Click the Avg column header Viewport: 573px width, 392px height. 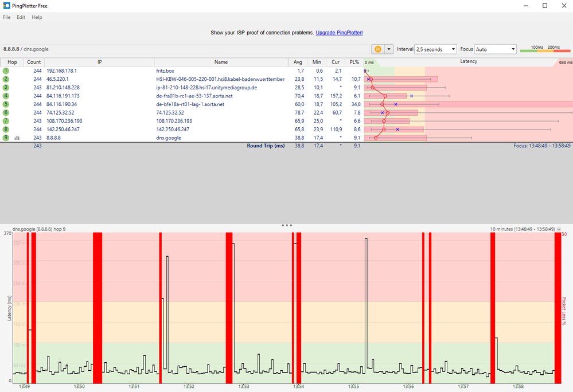[x=298, y=62]
